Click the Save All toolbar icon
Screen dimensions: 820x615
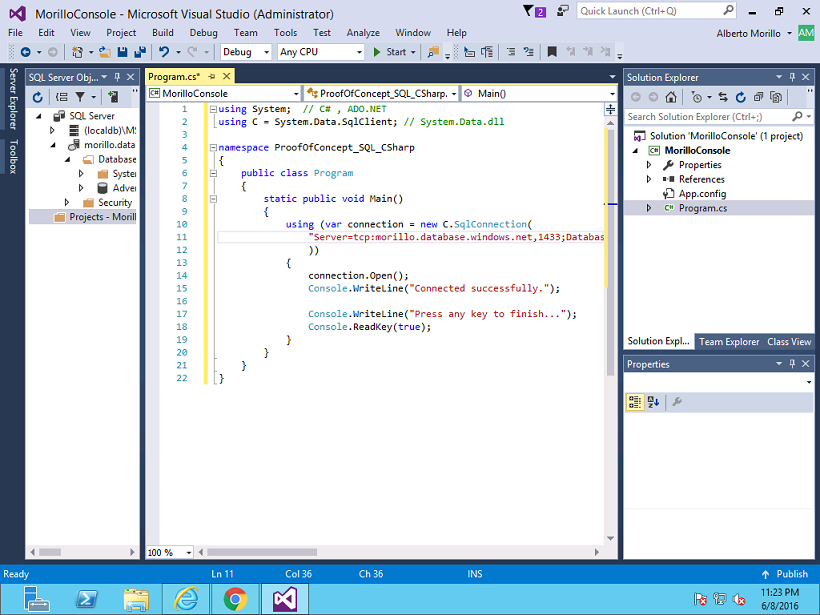[x=140, y=52]
